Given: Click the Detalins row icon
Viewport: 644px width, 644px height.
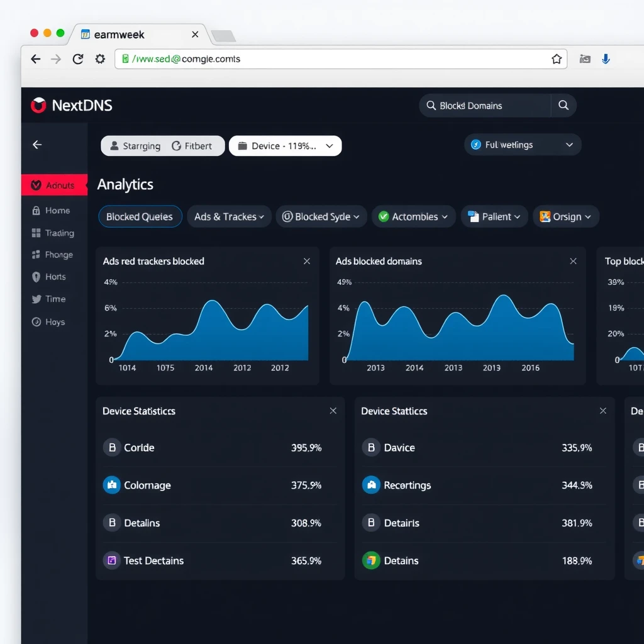Looking at the screenshot, I should [x=112, y=523].
